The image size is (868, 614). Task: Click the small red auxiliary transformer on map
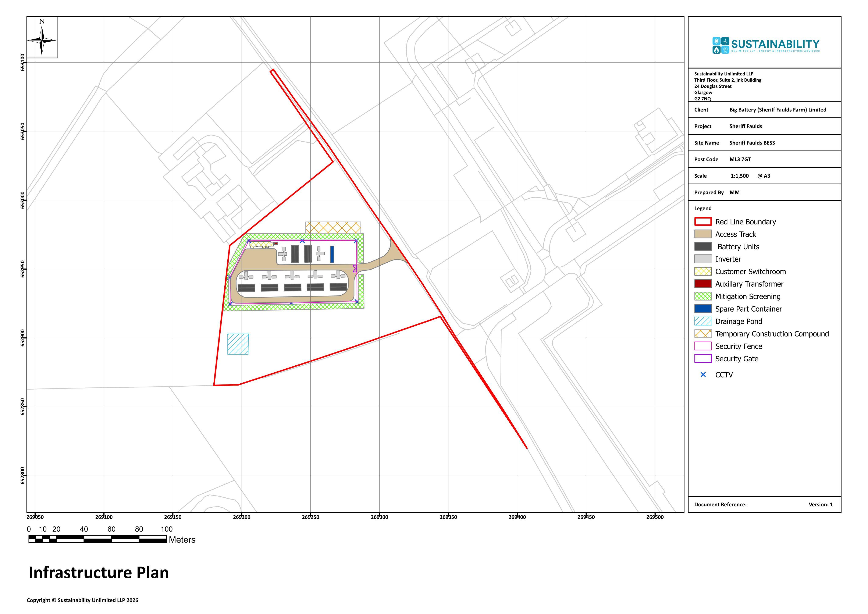[x=276, y=244]
